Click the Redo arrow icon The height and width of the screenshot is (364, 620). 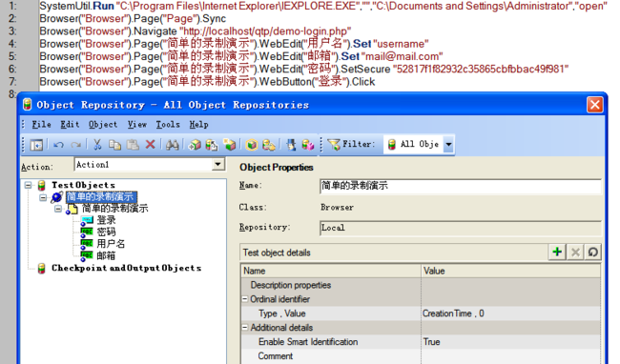(76, 145)
